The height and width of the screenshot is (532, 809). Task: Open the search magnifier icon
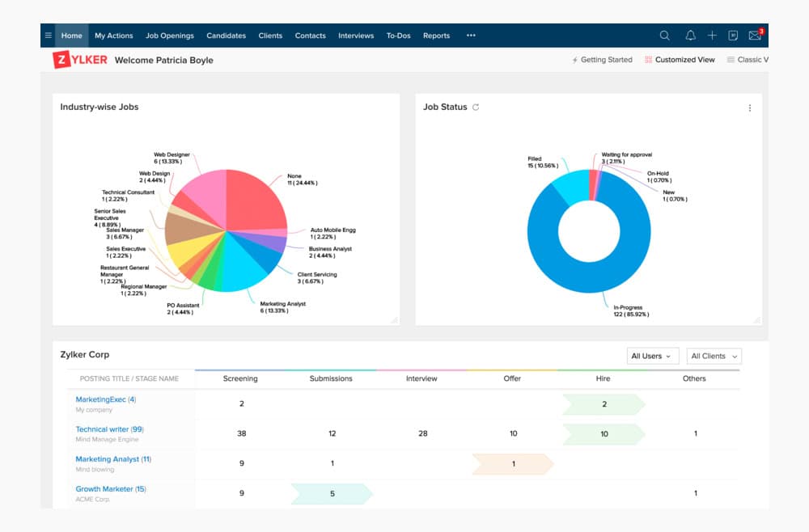(664, 36)
